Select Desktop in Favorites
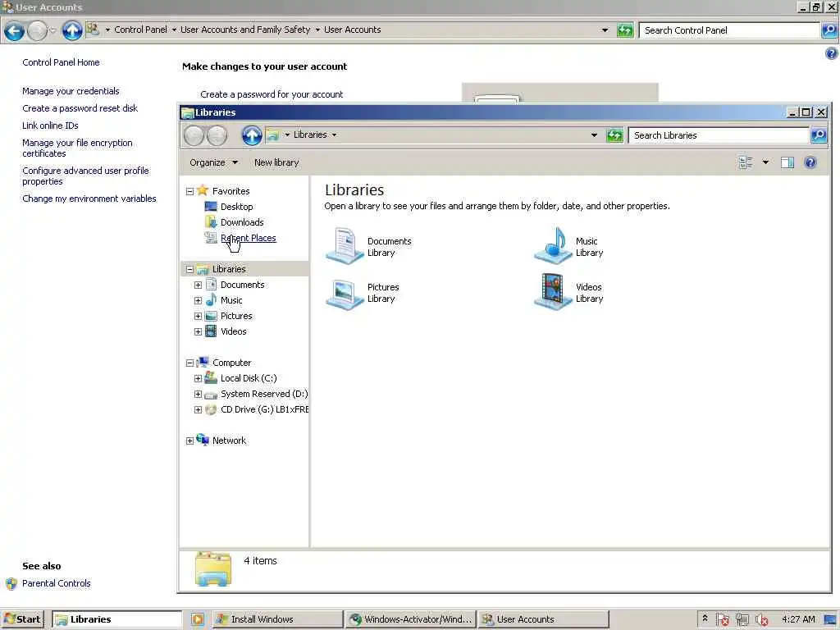Viewport: 840px width, 630px height. (237, 207)
